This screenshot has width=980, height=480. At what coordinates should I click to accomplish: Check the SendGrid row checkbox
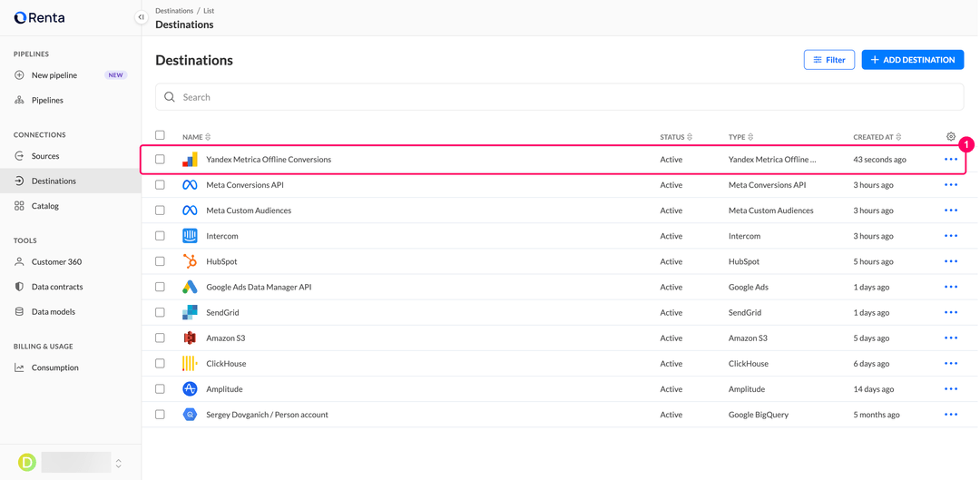(x=160, y=312)
